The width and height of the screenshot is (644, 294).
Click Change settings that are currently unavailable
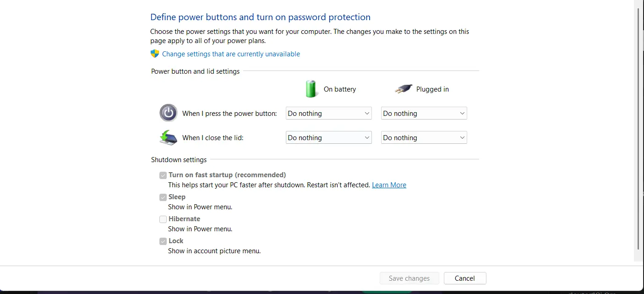tap(231, 54)
